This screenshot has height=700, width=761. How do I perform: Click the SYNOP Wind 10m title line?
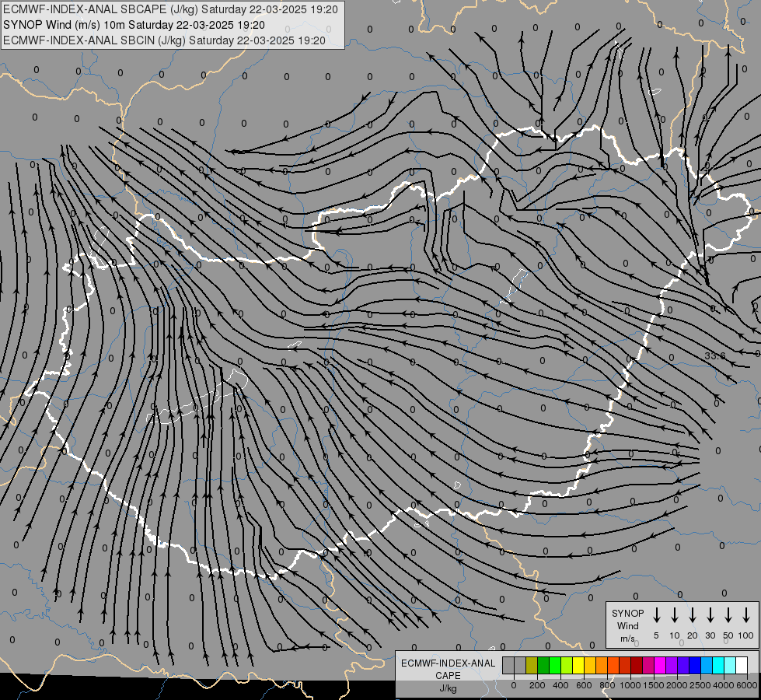[x=134, y=25]
